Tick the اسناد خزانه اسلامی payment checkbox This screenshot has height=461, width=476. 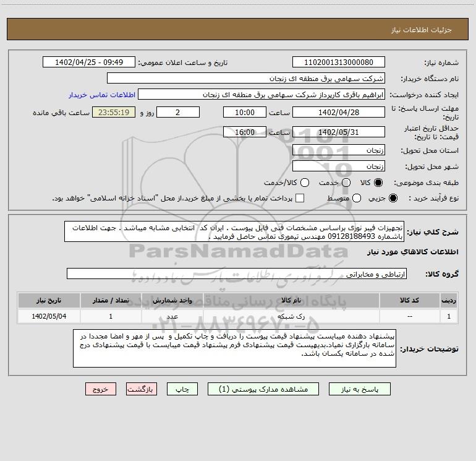point(300,198)
